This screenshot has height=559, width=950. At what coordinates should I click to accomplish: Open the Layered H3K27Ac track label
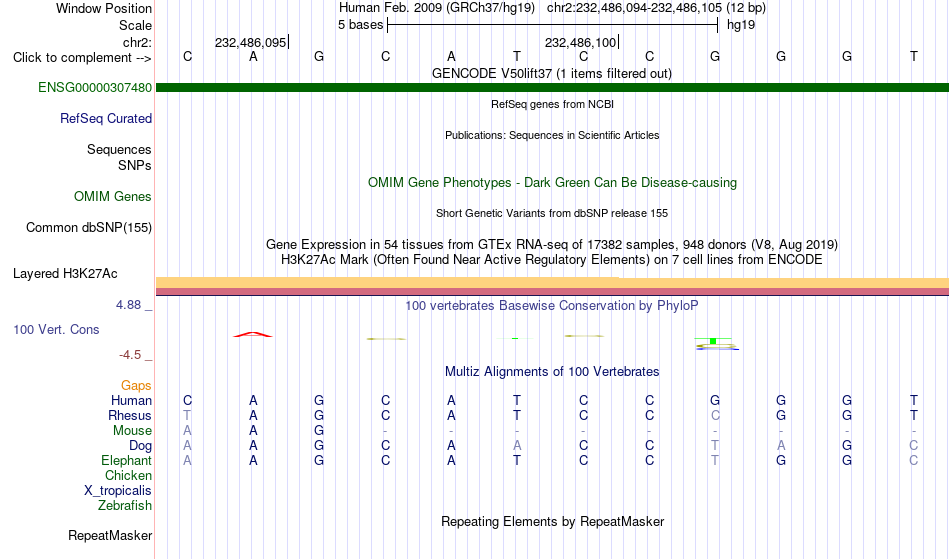65,274
